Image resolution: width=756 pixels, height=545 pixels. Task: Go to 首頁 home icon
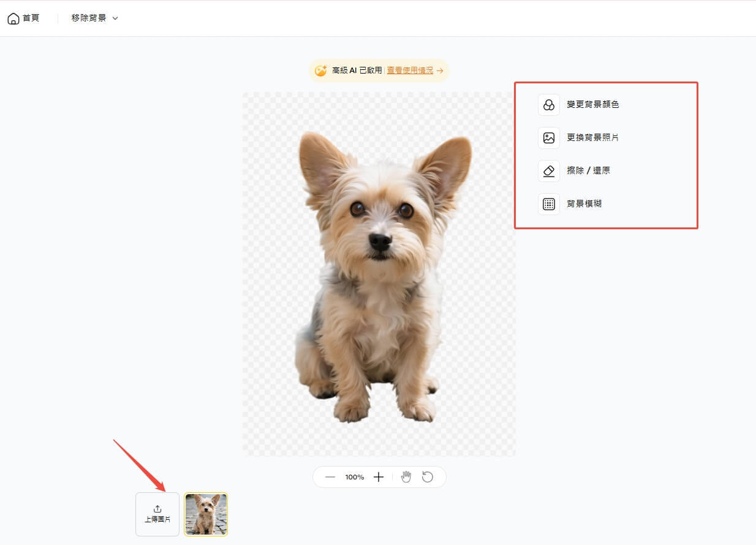point(13,18)
